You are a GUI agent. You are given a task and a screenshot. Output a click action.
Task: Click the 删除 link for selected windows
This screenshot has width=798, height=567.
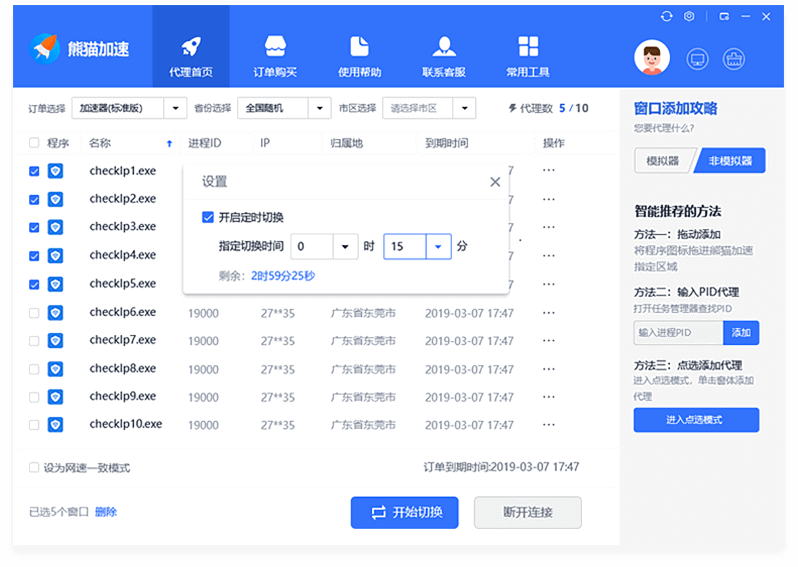[x=106, y=512]
